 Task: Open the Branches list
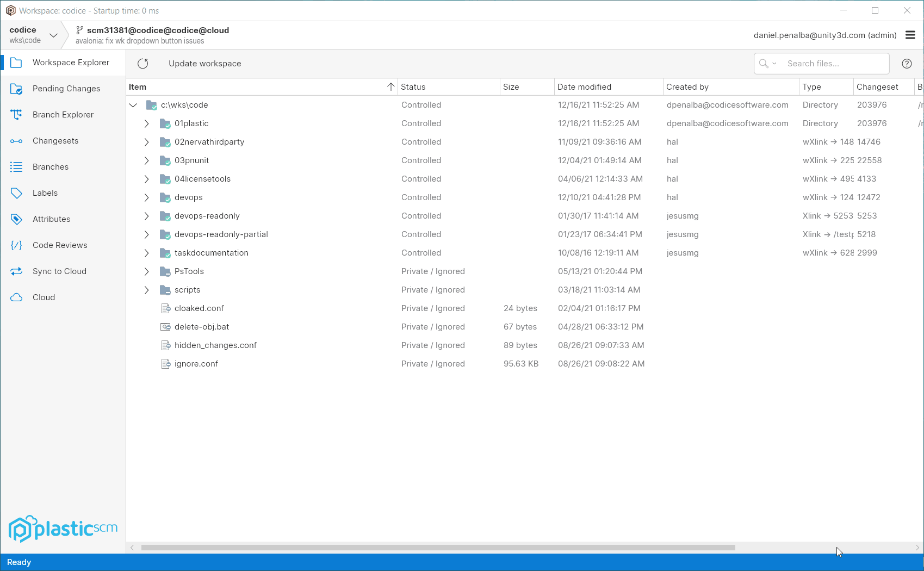(x=50, y=166)
